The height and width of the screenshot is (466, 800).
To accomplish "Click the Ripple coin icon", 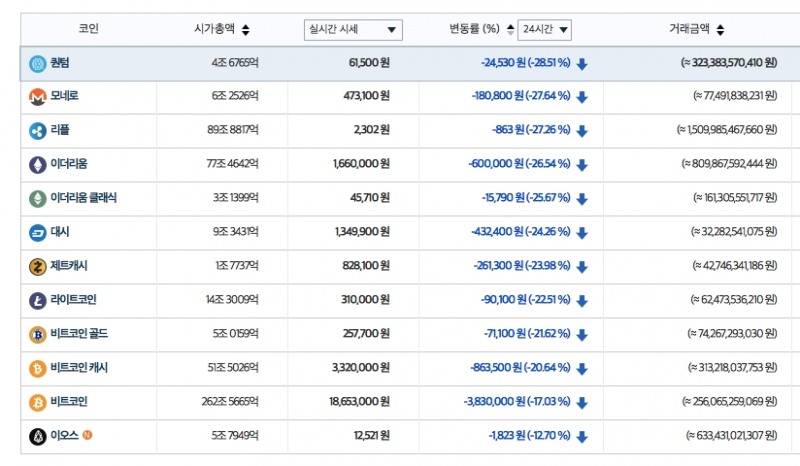I will (38, 131).
